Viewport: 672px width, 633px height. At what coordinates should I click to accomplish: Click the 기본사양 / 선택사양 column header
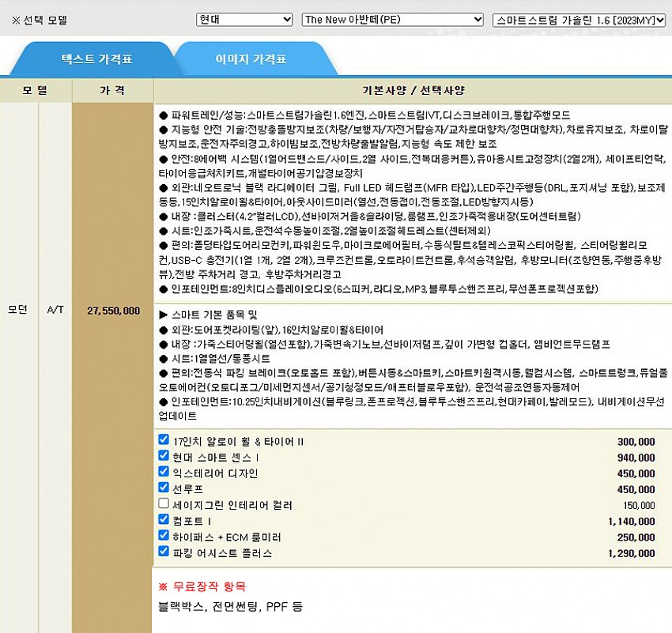coord(413,90)
